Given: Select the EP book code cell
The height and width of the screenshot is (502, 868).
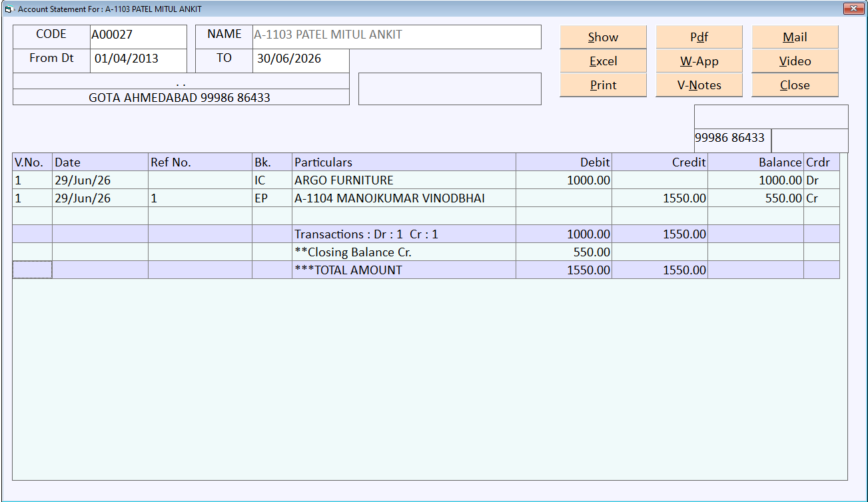Looking at the screenshot, I should 272,198.
